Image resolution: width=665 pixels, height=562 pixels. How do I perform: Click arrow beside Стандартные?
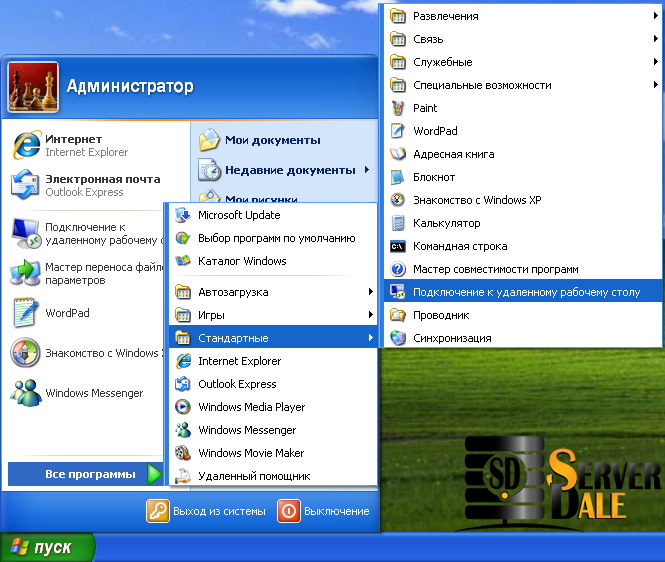371,338
